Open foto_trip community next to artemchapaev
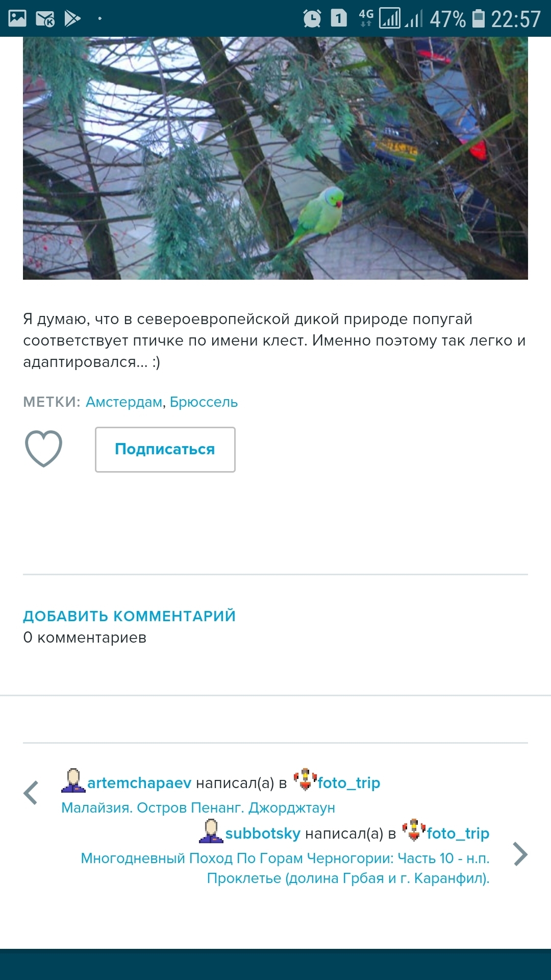 pos(349,783)
